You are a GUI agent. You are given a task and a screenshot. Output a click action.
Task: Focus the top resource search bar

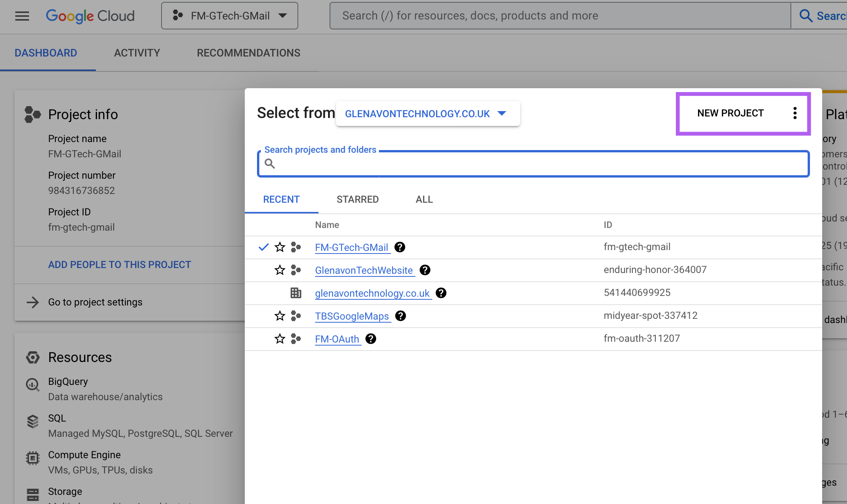[560, 16]
